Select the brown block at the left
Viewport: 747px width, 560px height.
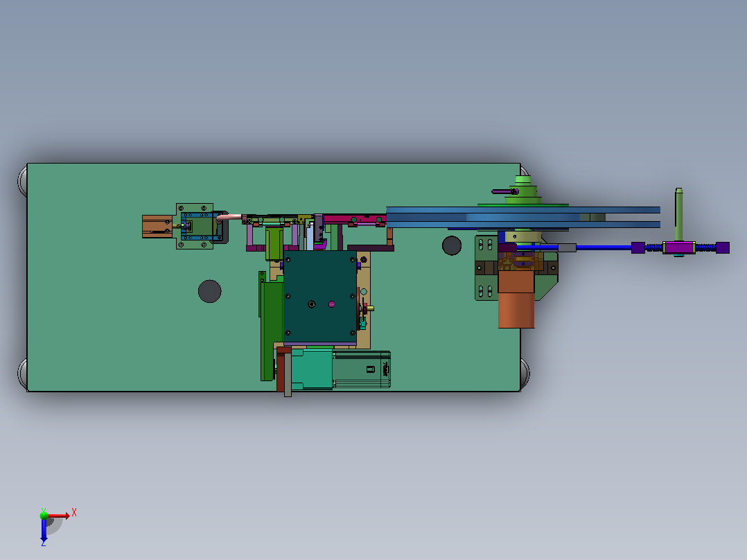coord(157,227)
